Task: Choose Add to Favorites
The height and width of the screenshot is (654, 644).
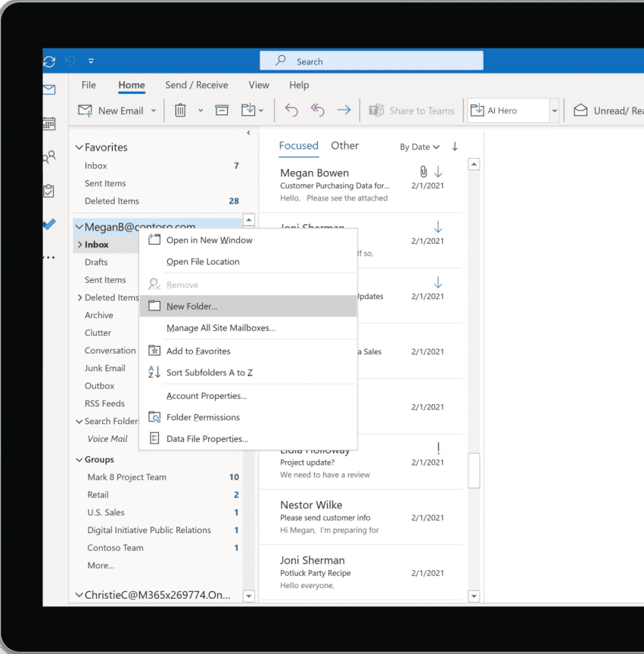Action: tap(248, 350)
